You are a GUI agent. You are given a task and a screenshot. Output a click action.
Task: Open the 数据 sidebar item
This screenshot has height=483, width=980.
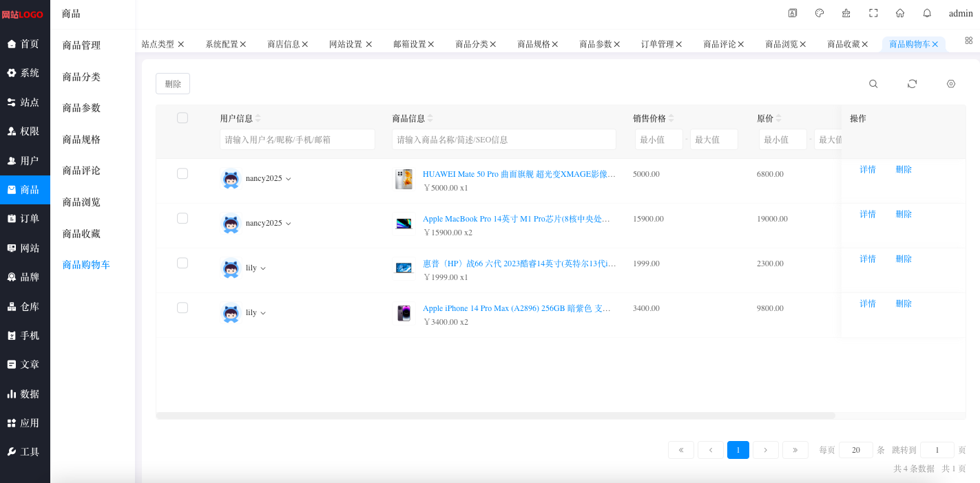tap(25, 394)
